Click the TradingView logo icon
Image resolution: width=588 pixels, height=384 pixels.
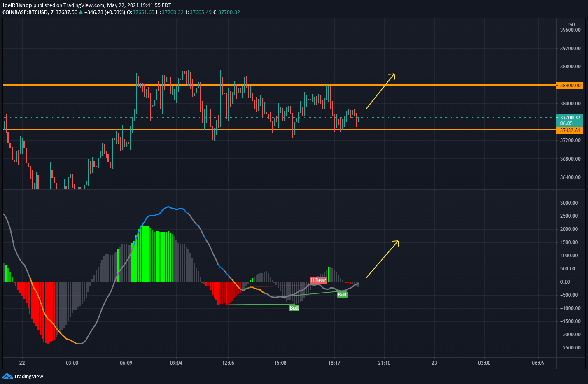7,376
